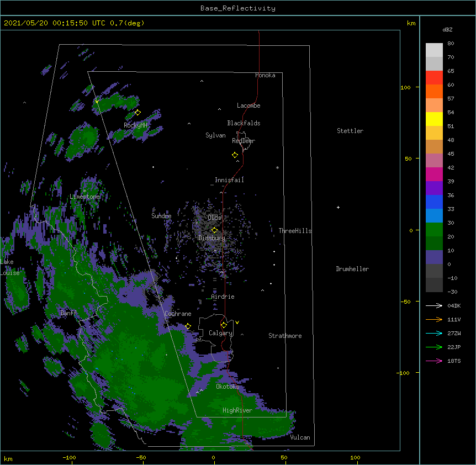Image resolution: width=476 pixels, height=465 pixels.
Task: Click the Drumheller town label
Action: 352,269
